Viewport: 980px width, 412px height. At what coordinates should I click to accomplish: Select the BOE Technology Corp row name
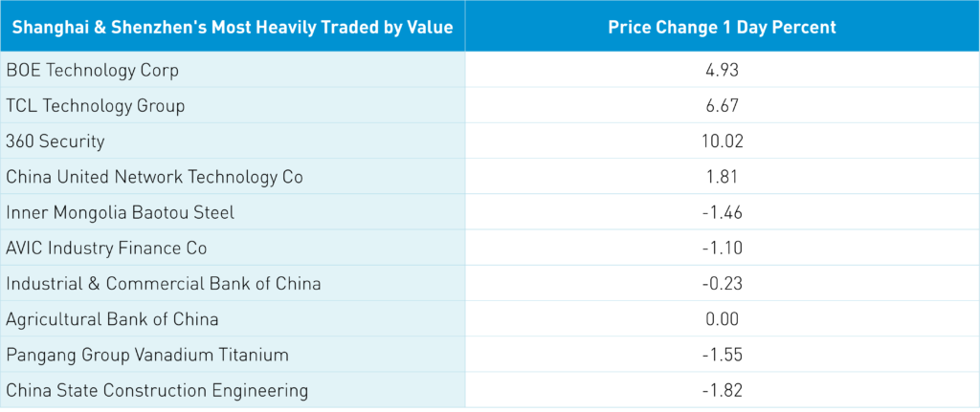pyautogui.click(x=93, y=70)
